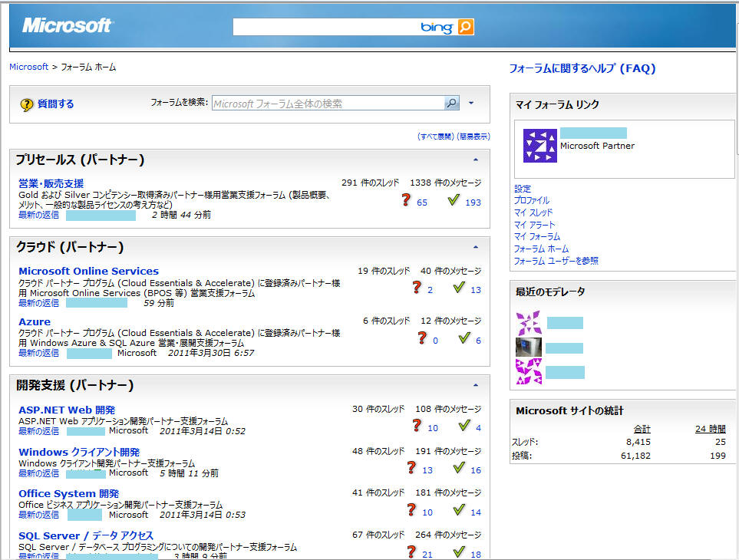Click the 質問する link
Image resolution: width=739 pixels, height=560 pixels.
(x=55, y=104)
